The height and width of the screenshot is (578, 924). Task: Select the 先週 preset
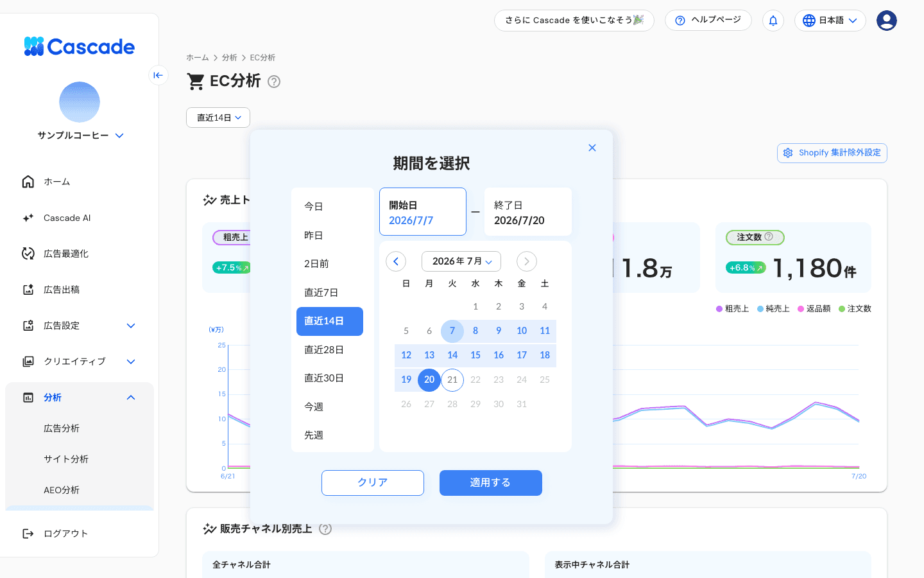(x=330, y=435)
